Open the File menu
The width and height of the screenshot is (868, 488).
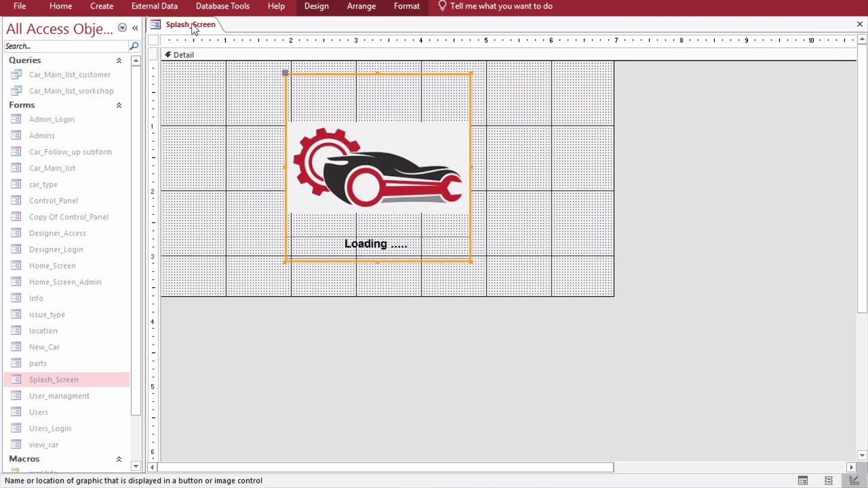20,6
